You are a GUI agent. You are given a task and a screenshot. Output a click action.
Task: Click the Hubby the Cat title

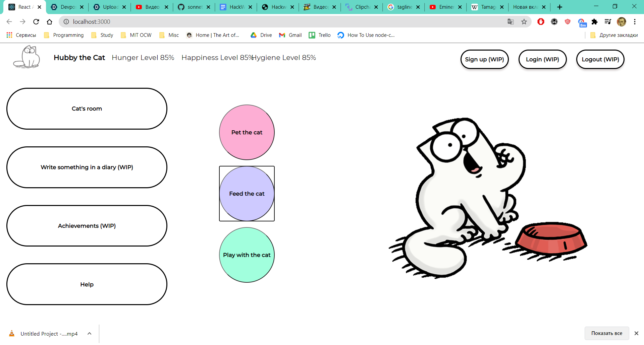tap(79, 58)
